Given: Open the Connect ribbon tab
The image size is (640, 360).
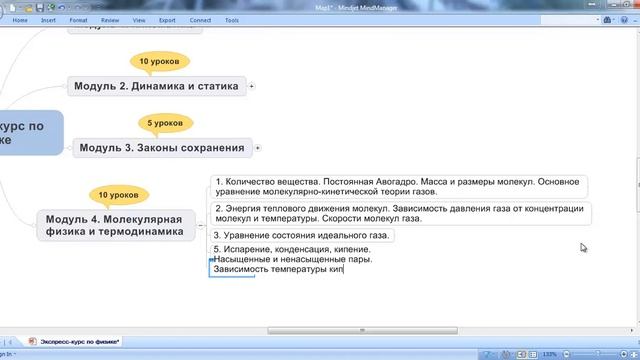Looking at the screenshot, I should [200, 20].
